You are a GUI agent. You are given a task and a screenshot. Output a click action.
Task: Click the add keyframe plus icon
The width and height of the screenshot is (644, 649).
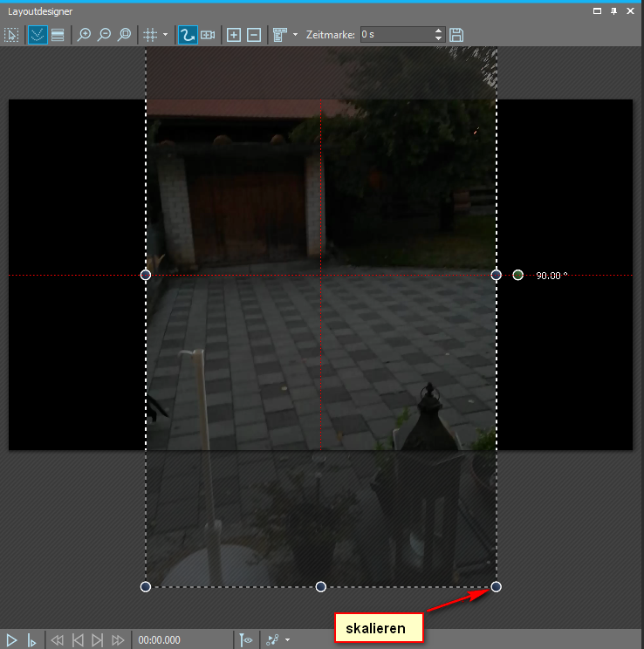(233, 35)
